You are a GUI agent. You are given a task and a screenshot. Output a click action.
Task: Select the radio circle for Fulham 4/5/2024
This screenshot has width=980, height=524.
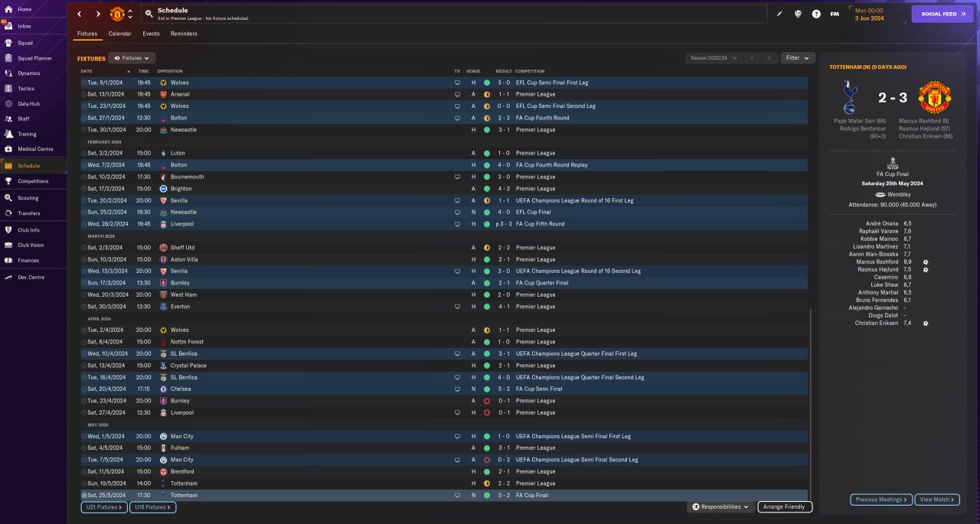click(84, 448)
